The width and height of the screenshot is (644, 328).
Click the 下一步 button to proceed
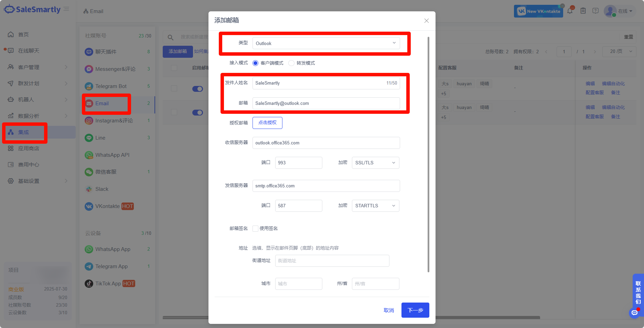pos(415,310)
